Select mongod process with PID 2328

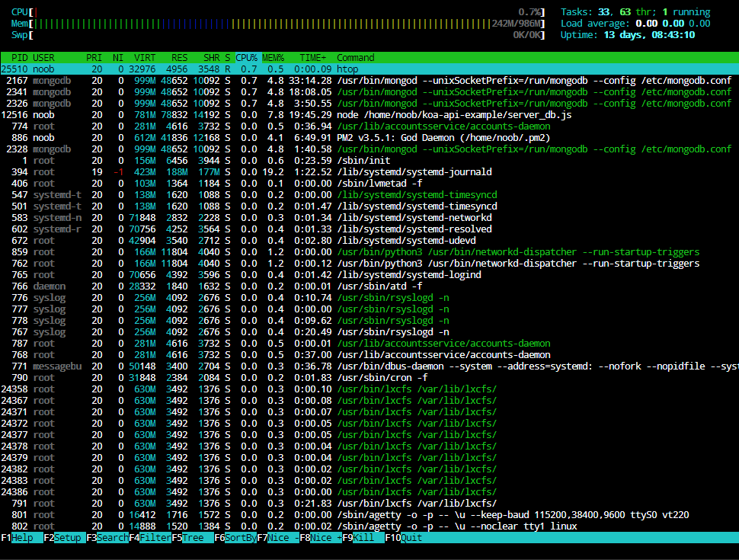coord(369,149)
